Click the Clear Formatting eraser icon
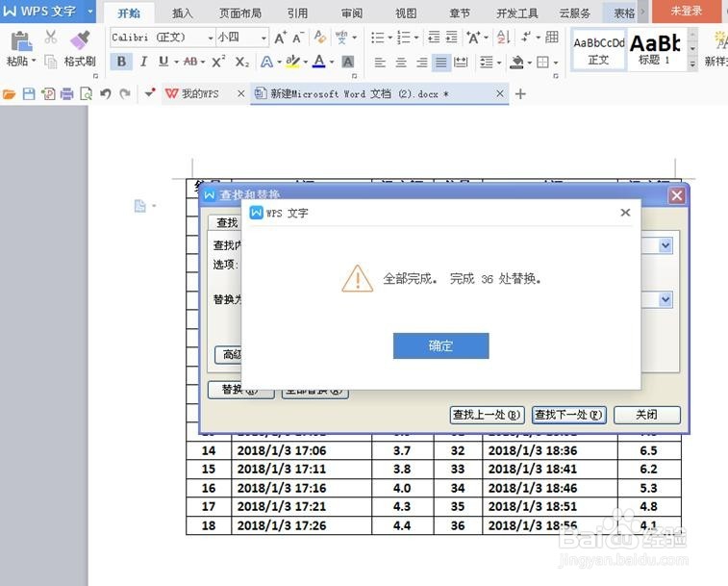Screen dimensions: 728x586 click(x=320, y=38)
